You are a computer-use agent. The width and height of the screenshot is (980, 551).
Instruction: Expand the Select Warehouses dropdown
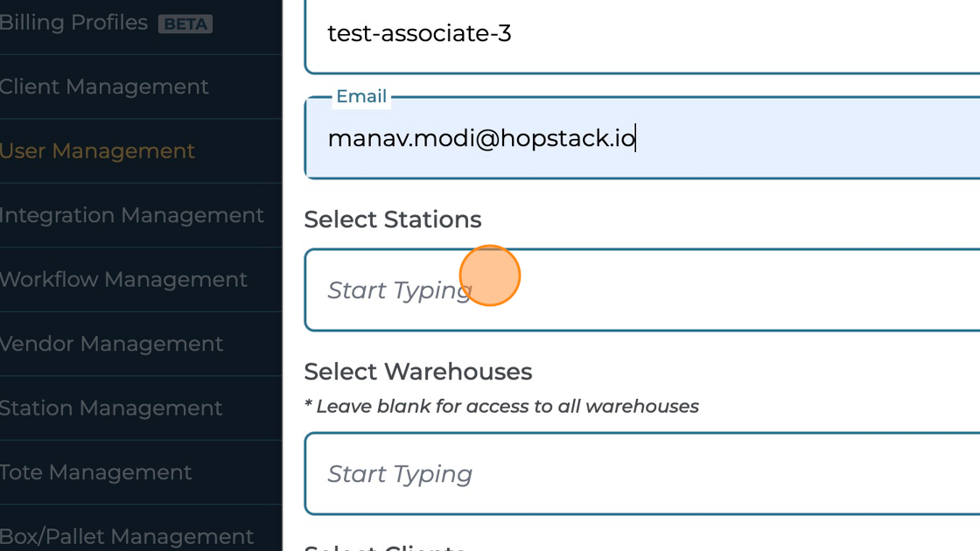[x=639, y=474]
